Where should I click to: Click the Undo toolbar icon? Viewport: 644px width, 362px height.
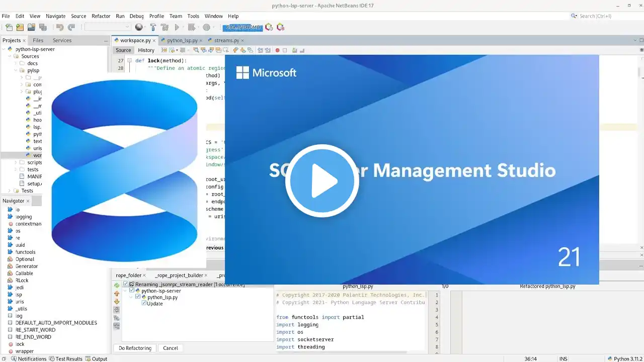(60, 27)
